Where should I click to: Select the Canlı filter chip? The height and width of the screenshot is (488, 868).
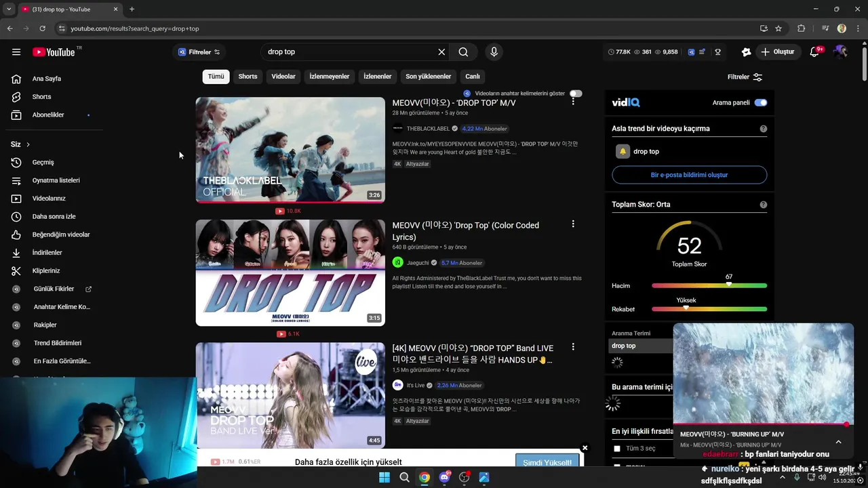[473, 77]
